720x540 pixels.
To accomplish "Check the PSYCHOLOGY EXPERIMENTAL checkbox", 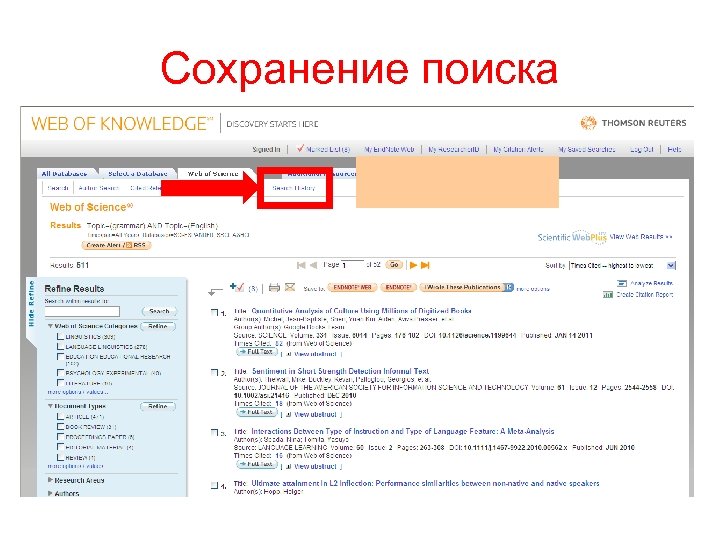I will coord(60,372).
